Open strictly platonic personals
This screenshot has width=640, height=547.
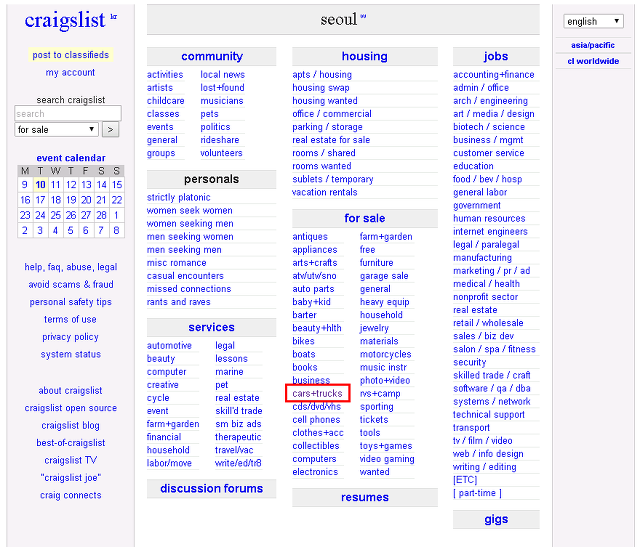click(x=178, y=198)
